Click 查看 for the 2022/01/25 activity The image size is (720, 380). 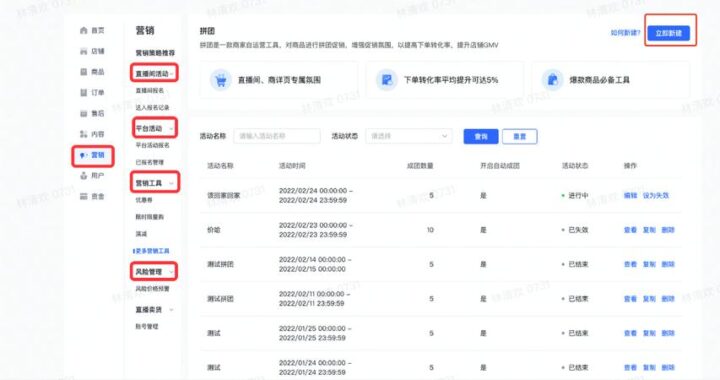click(x=630, y=333)
